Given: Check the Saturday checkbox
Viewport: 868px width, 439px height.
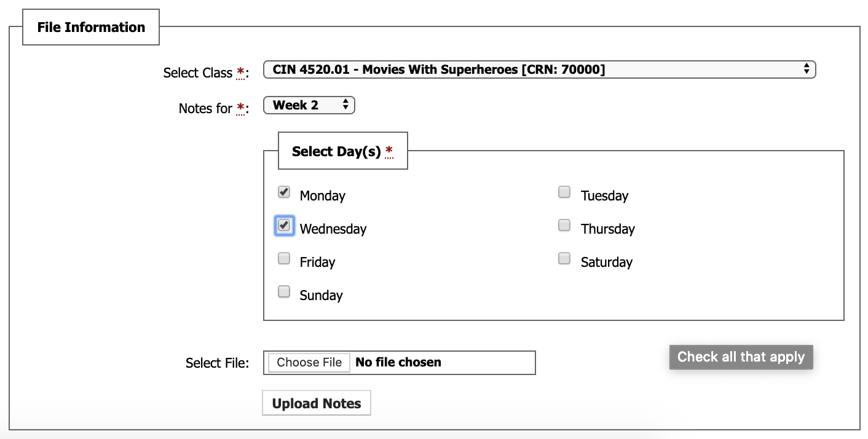Looking at the screenshot, I should pyautogui.click(x=564, y=258).
